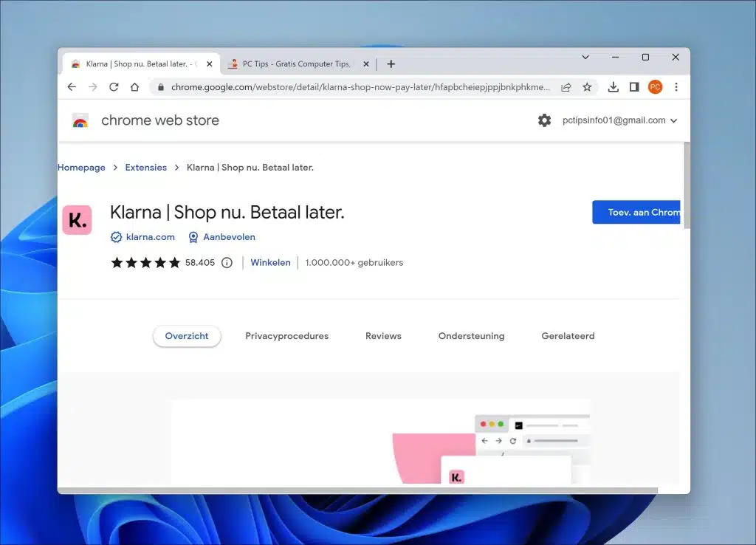The image size is (756, 545).
Task: Select the Overzicht tab
Action: click(187, 336)
